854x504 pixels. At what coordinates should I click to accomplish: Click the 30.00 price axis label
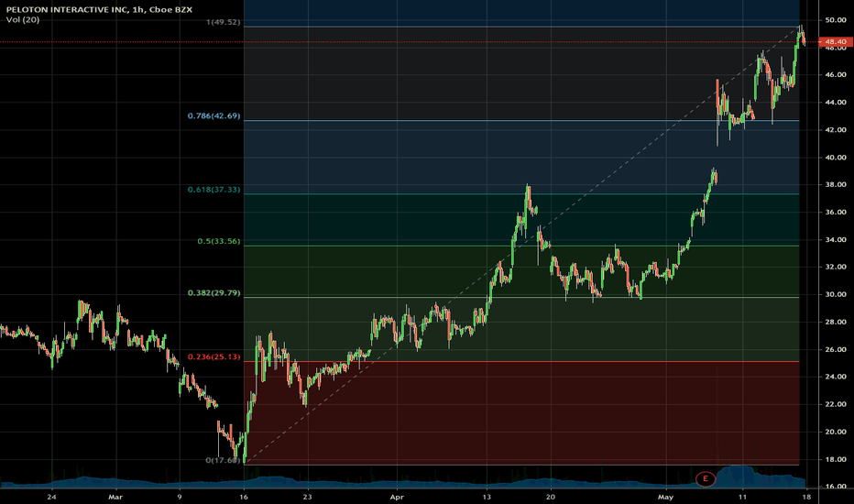(836, 294)
